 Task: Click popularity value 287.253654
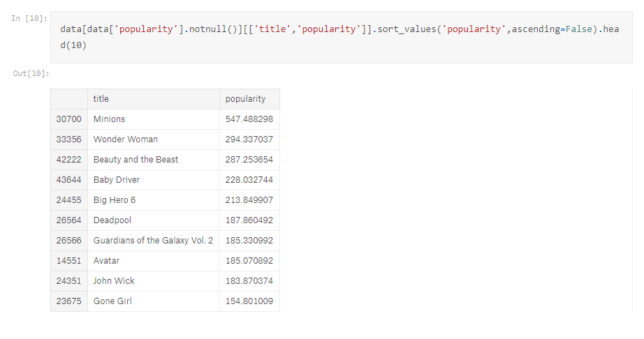coord(250,160)
